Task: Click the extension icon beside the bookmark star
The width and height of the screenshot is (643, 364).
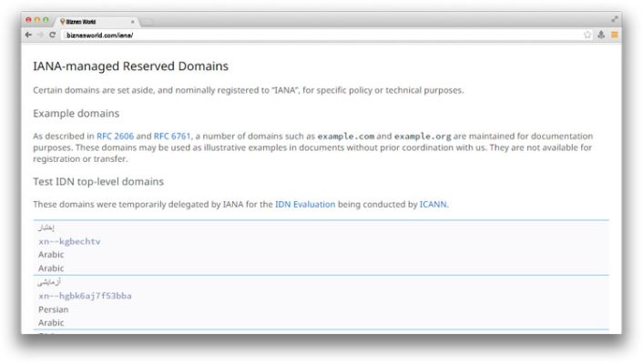Action: tap(601, 34)
